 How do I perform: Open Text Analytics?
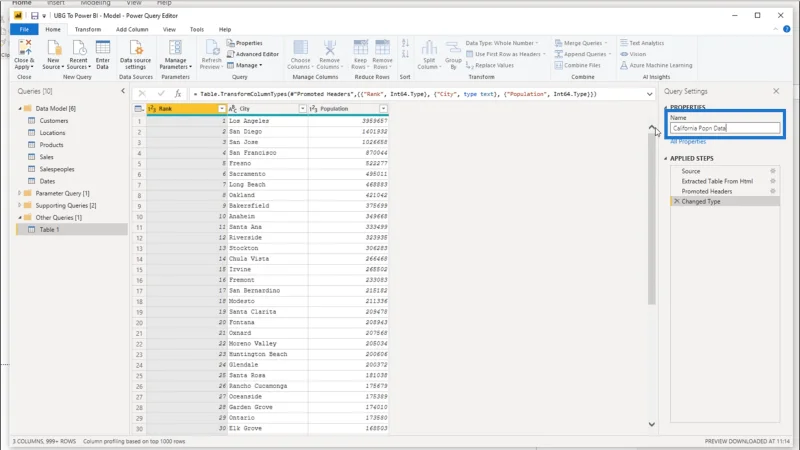642,43
